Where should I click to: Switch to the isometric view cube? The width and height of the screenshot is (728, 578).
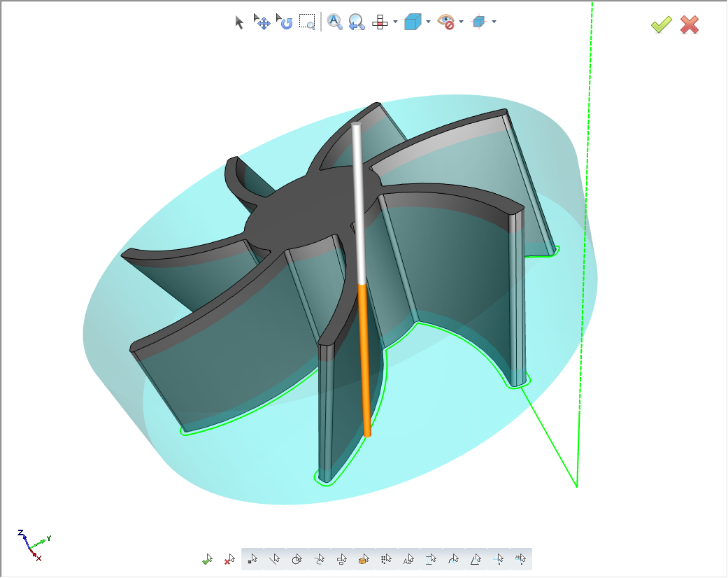412,22
